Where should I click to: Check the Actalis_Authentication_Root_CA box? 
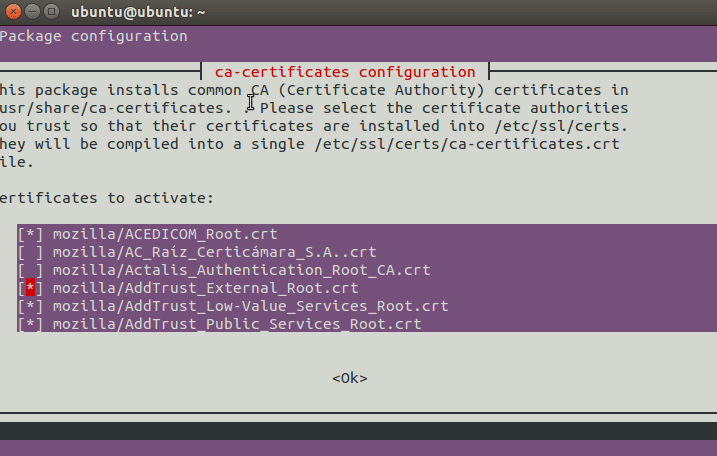point(30,270)
